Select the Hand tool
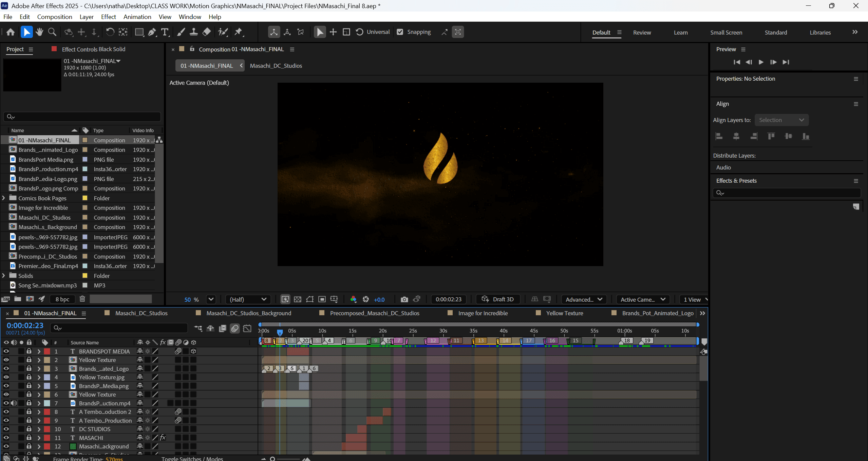The width and height of the screenshot is (868, 461). [x=39, y=32]
